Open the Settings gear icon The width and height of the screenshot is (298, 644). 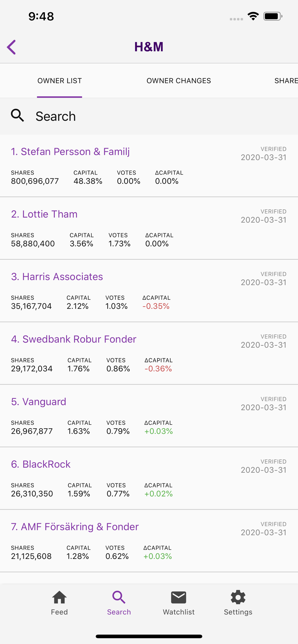click(x=238, y=597)
